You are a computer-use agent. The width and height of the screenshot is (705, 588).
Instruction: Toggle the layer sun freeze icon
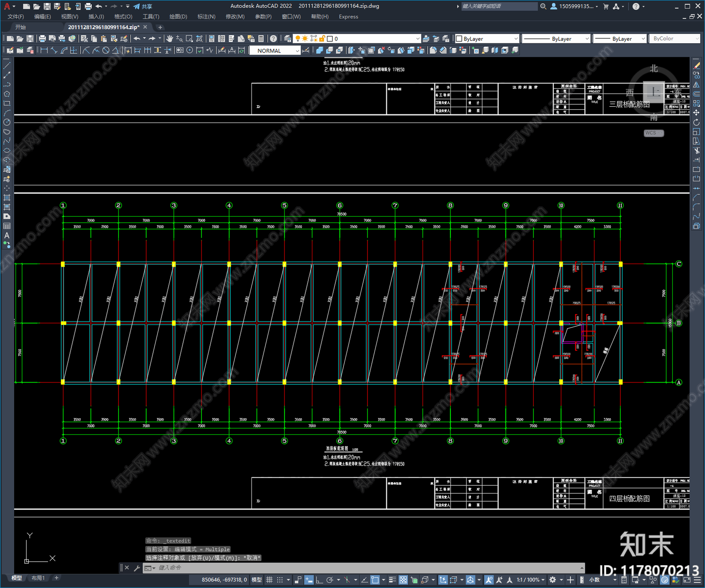tap(305, 39)
